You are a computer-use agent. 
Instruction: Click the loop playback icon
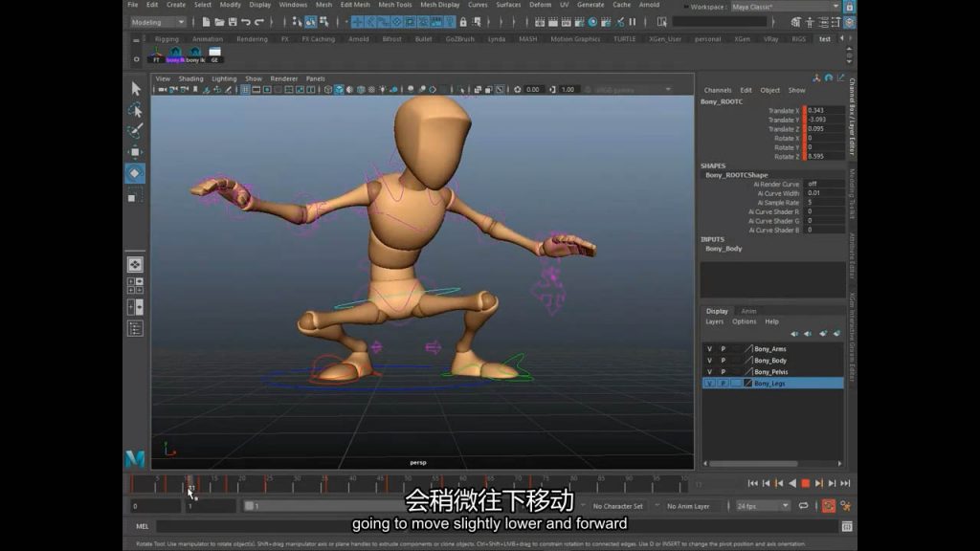803,506
